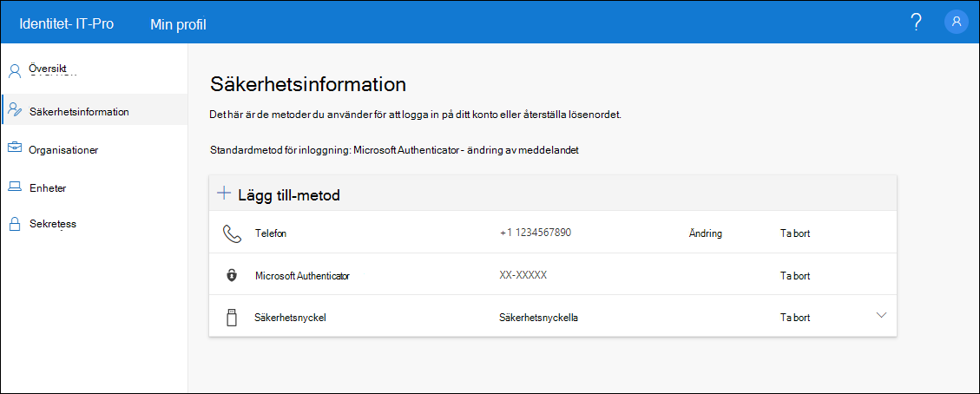Click the plus icon for Lägg till-metod
This screenshot has width=980, height=394.
tap(224, 193)
